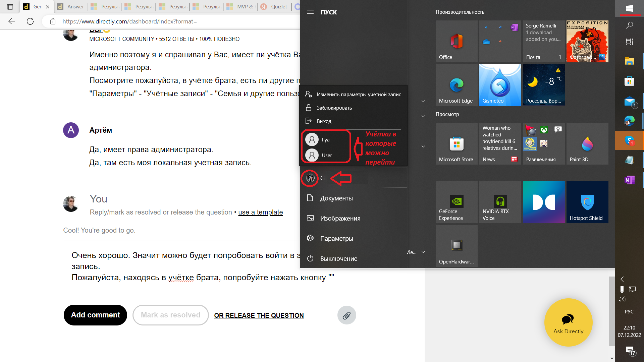This screenshot has height=362, width=644.
Task: Launch Hotspot Shield tile
Action: tap(587, 202)
